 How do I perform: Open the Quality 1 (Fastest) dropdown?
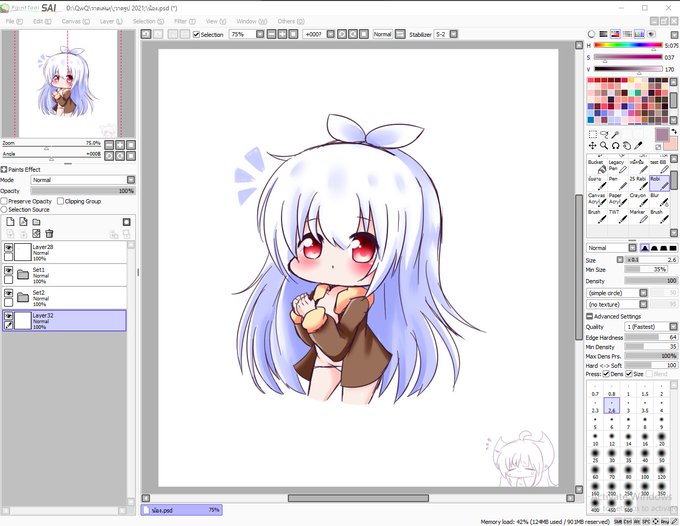(x=651, y=327)
